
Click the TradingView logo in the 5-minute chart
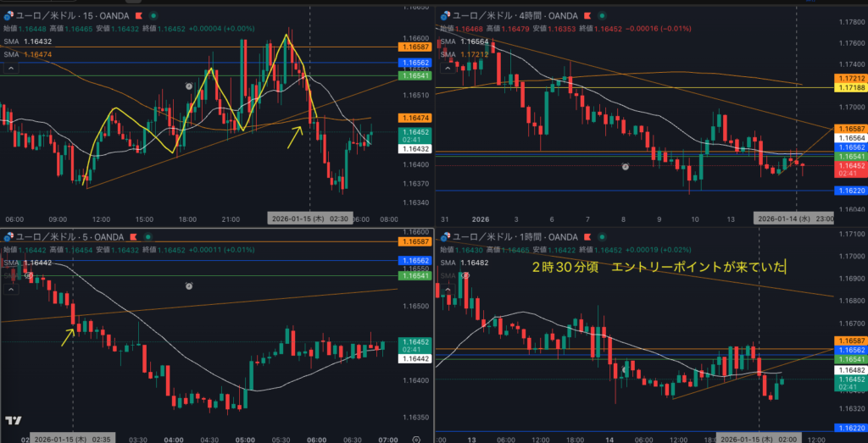pos(13,421)
